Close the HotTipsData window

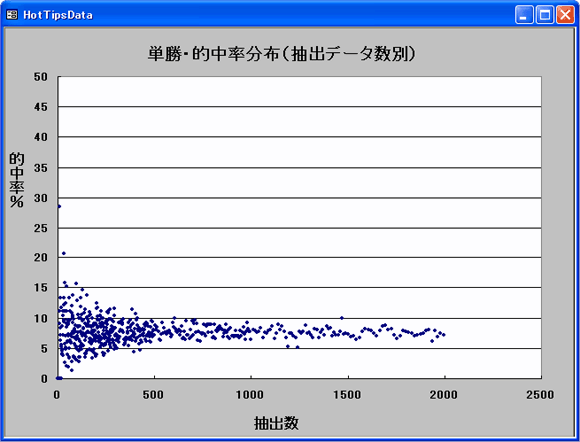click(x=566, y=15)
